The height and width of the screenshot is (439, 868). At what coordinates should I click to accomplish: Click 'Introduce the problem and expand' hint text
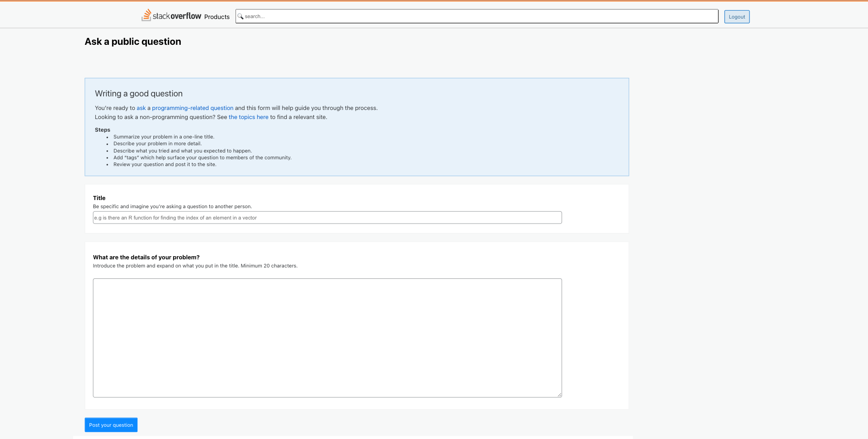(x=195, y=266)
